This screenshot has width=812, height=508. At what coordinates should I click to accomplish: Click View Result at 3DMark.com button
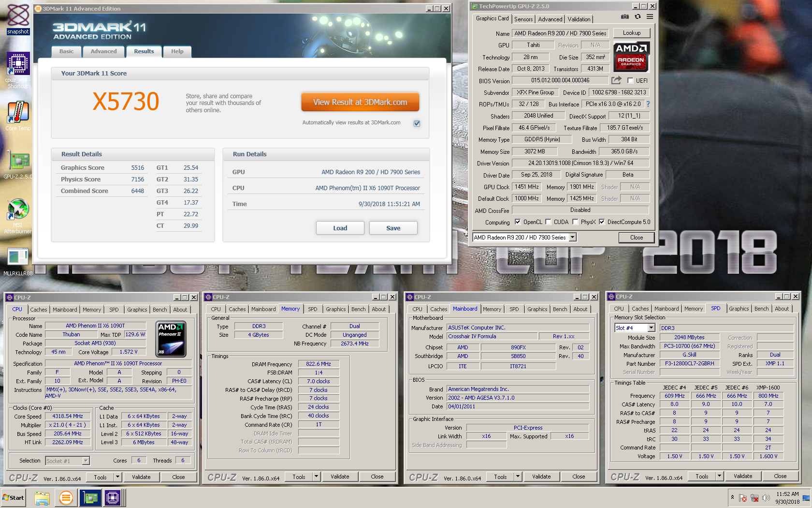360,102
